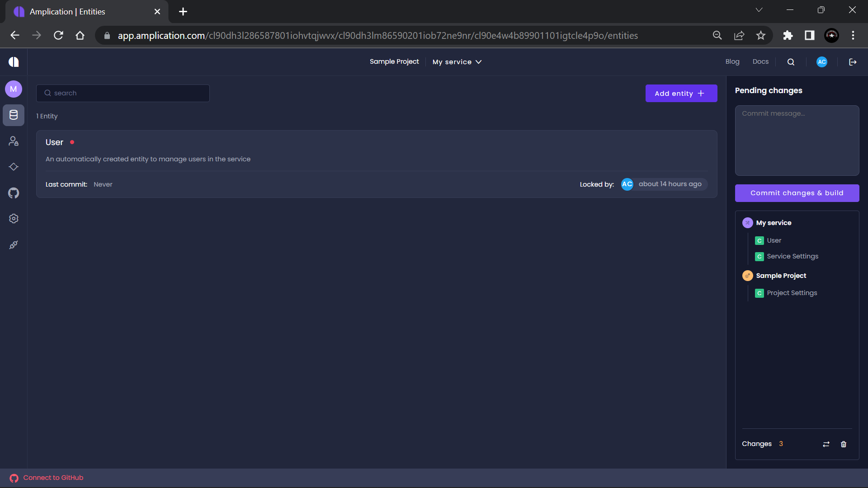Select Project Settings under Sample Project
Screen dimensions: 868x488
792,293
